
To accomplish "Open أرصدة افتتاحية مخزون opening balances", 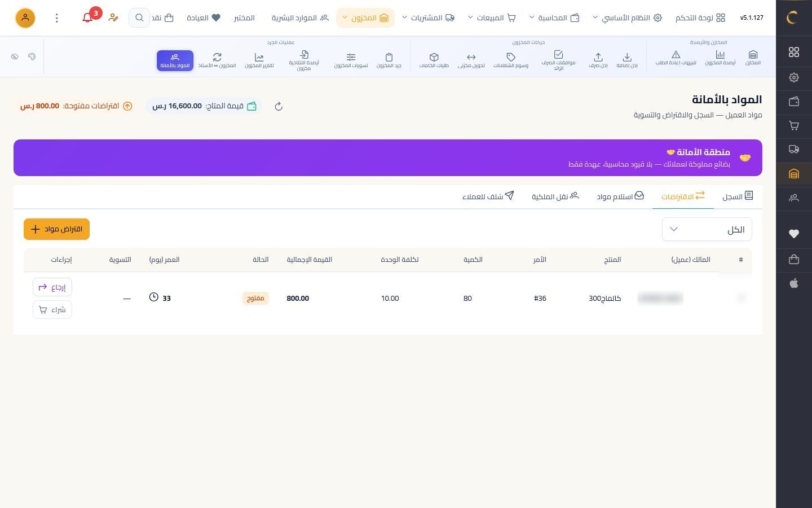I will click(x=304, y=60).
